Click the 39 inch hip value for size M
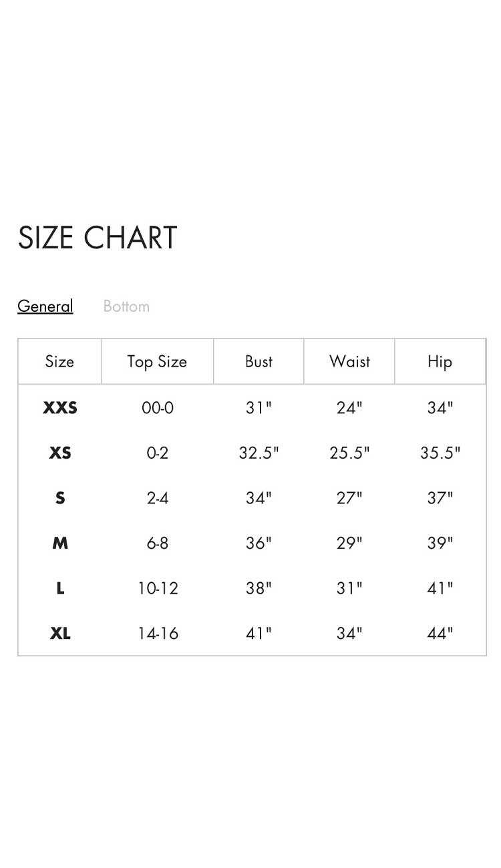Screen dimensions: 501x868 click(440, 543)
